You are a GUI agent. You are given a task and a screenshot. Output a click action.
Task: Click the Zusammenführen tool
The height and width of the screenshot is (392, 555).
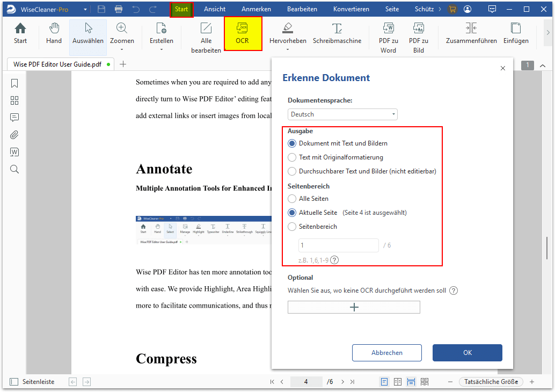(x=471, y=33)
